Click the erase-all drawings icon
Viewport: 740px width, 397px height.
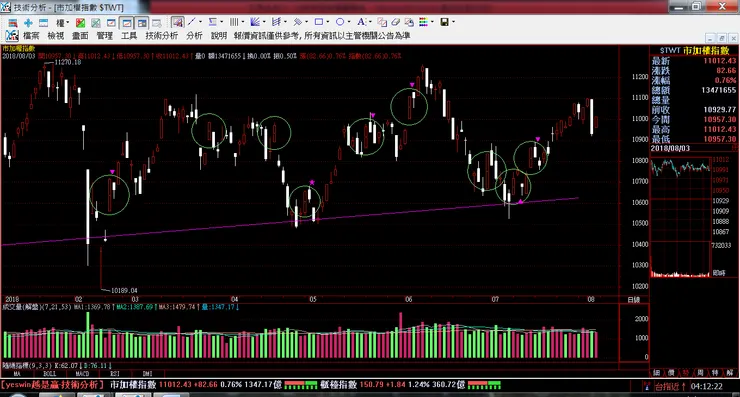409,22
